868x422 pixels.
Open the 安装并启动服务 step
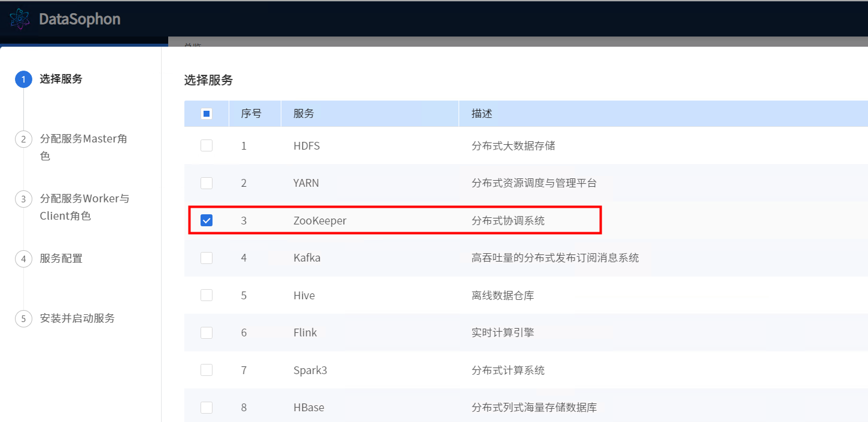(77, 318)
